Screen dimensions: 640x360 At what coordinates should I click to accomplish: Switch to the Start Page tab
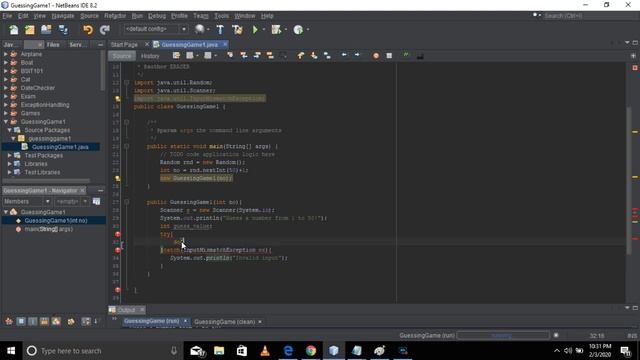pos(124,44)
